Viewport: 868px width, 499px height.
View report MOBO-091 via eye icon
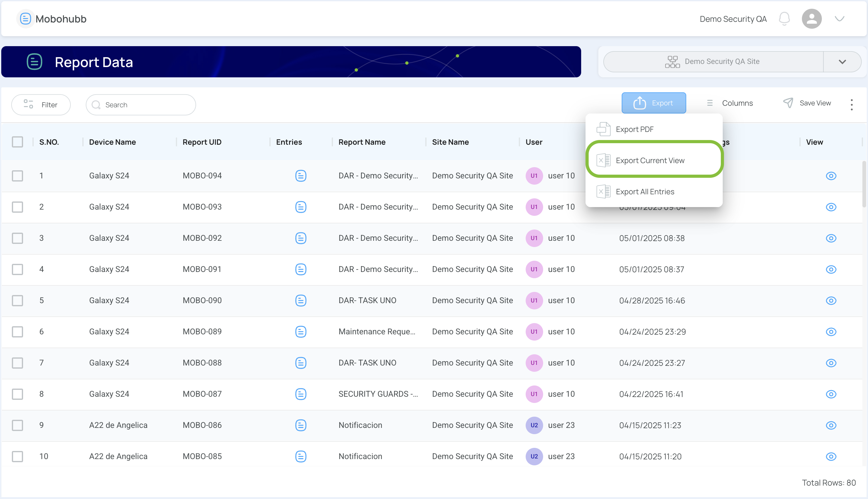click(831, 269)
